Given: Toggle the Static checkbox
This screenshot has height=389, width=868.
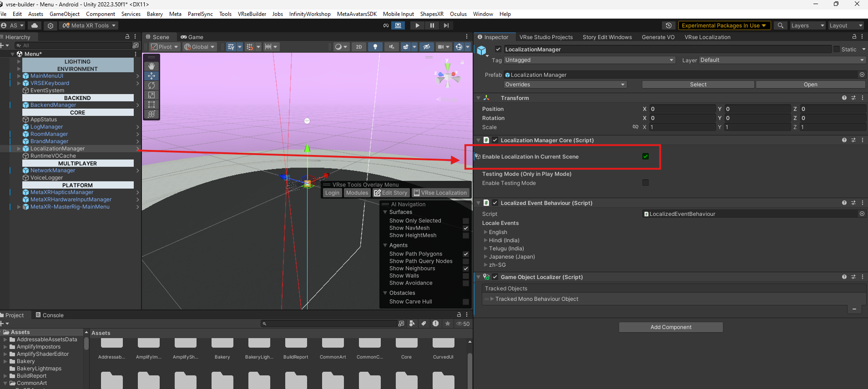Looking at the screenshot, I should pyautogui.click(x=836, y=49).
